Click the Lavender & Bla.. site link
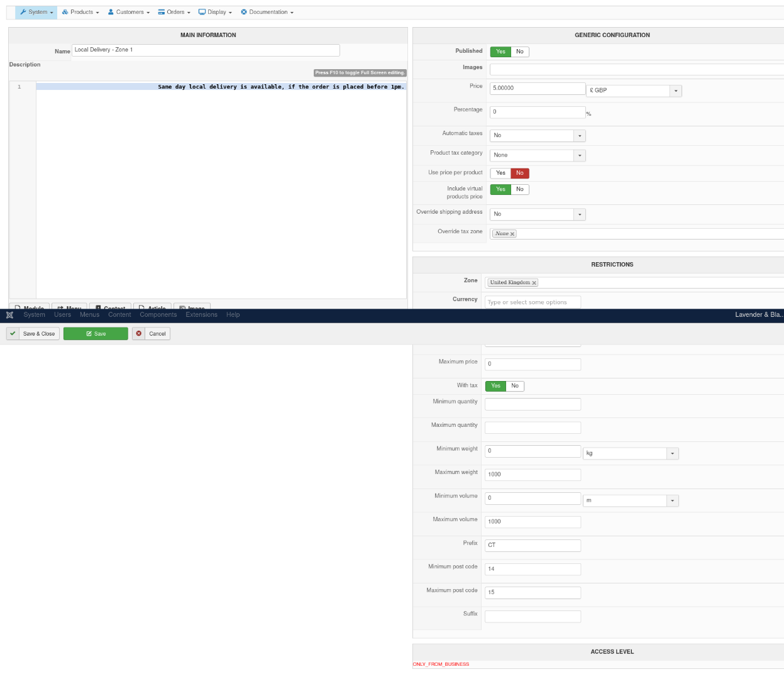 click(759, 315)
